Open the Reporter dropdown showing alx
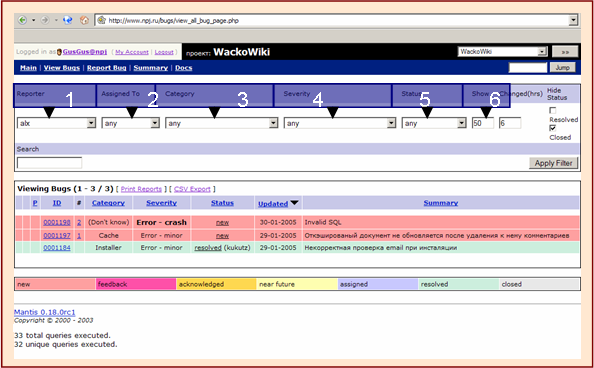The width and height of the screenshot is (594, 368). pyautogui.click(x=56, y=123)
